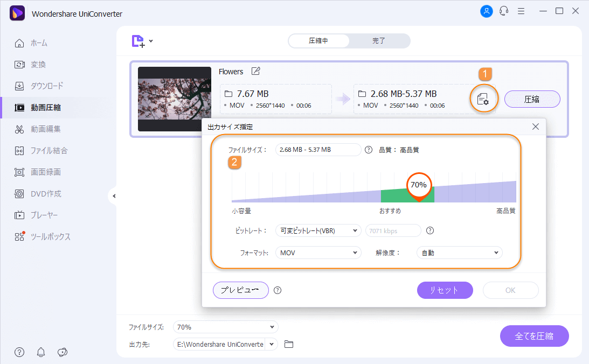This screenshot has height=364, width=589.
Task: Open the hamburger menu in title bar
Action: (x=521, y=11)
